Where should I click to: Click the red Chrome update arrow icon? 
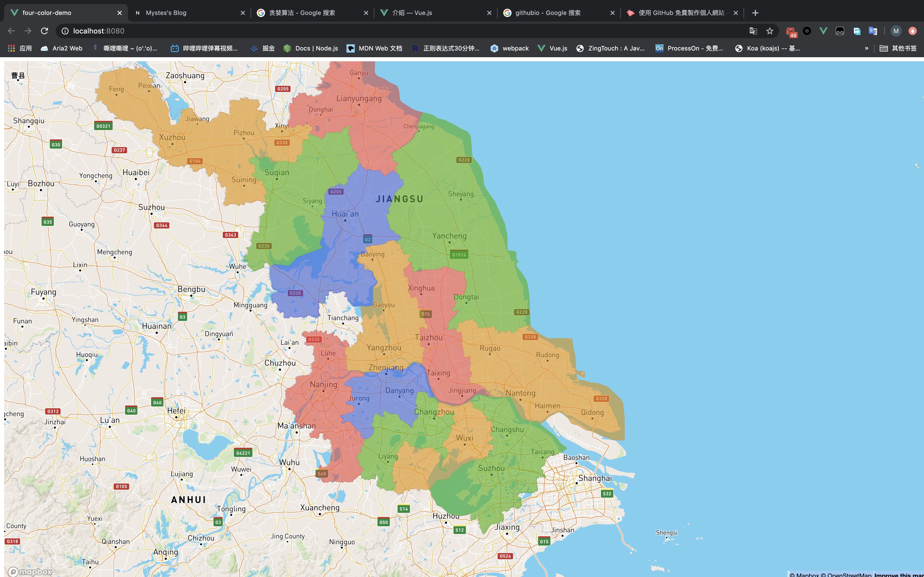913,31
